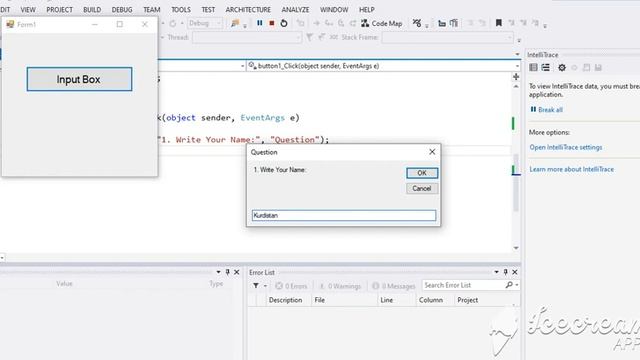The width and height of the screenshot is (640, 360).
Task: Click the split editor plus icon
Action: (516, 77)
